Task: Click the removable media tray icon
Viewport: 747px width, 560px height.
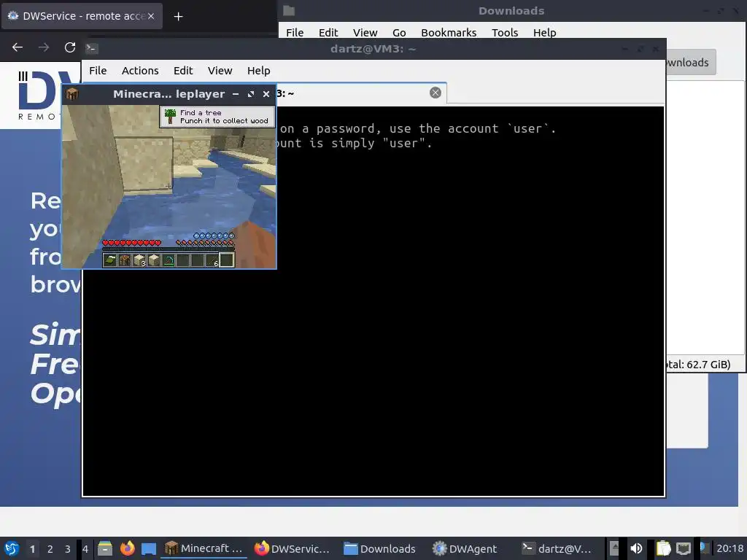Action: (614, 548)
